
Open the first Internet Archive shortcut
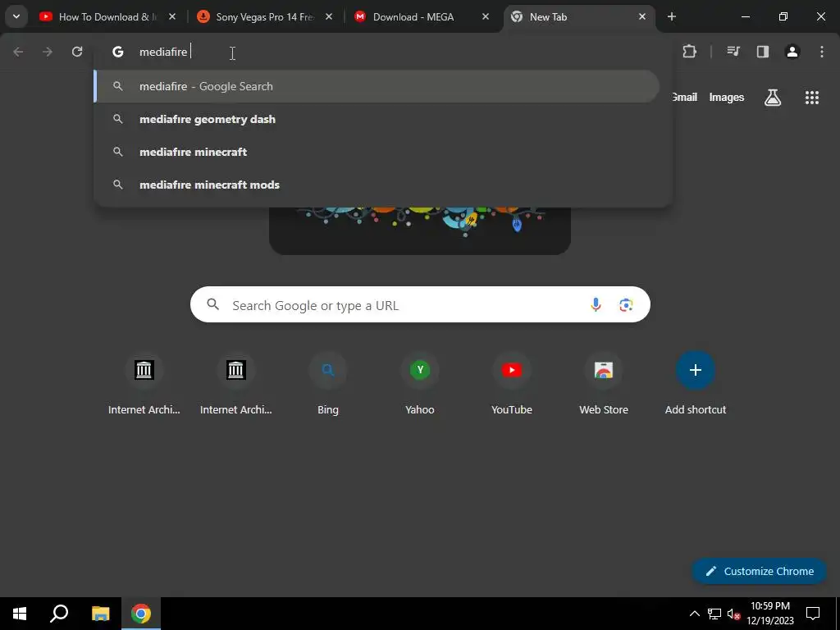click(144, 384)
